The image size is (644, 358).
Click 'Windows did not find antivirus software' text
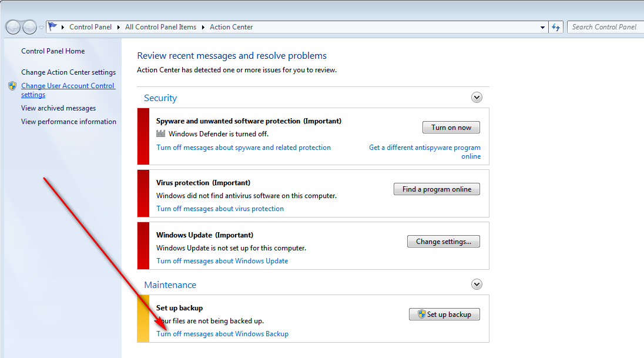coord(246,196)
